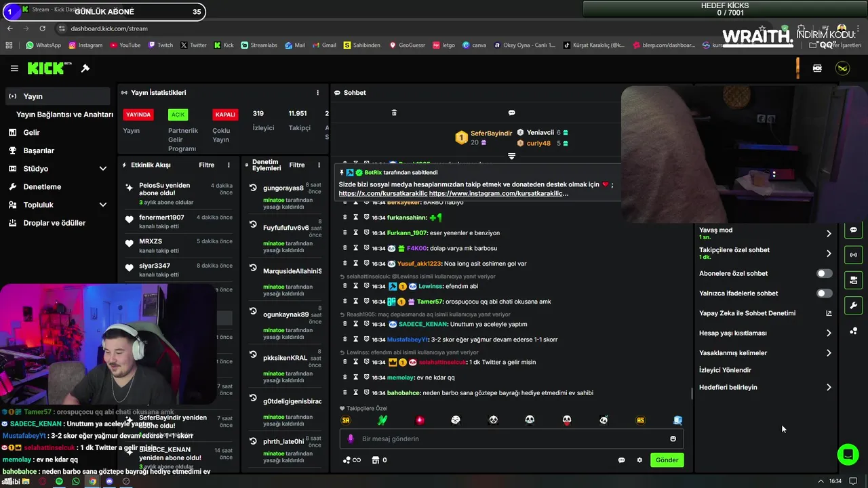Click the shop icon with count 0
This screenshot has width=868, height=488.
coord(379,460)
